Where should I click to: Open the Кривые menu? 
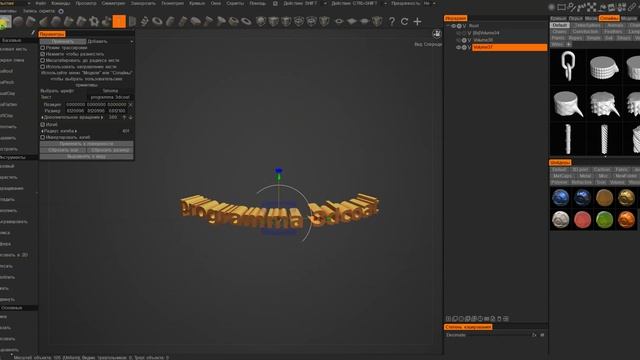[x=197, y=3]
